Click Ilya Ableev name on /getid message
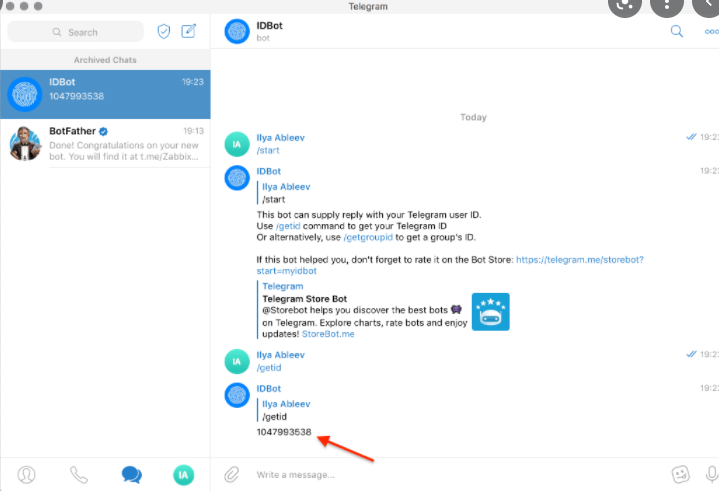 click(x=280, y=355)
